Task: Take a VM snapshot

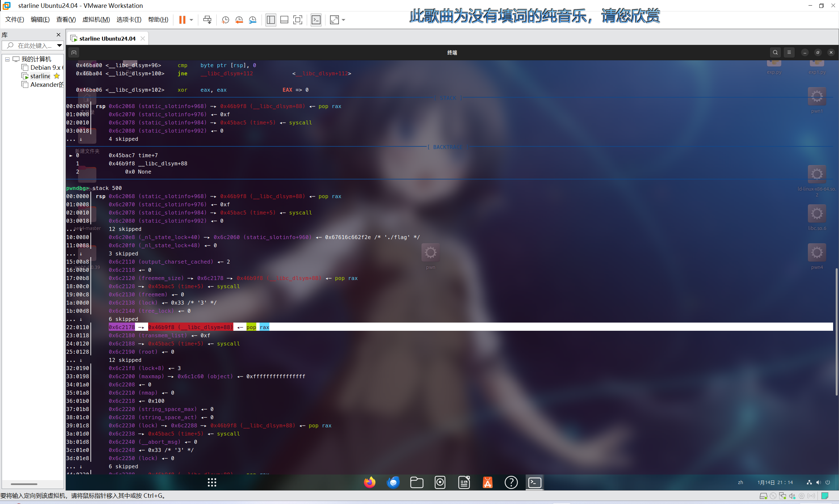Action: coord(225,20)
